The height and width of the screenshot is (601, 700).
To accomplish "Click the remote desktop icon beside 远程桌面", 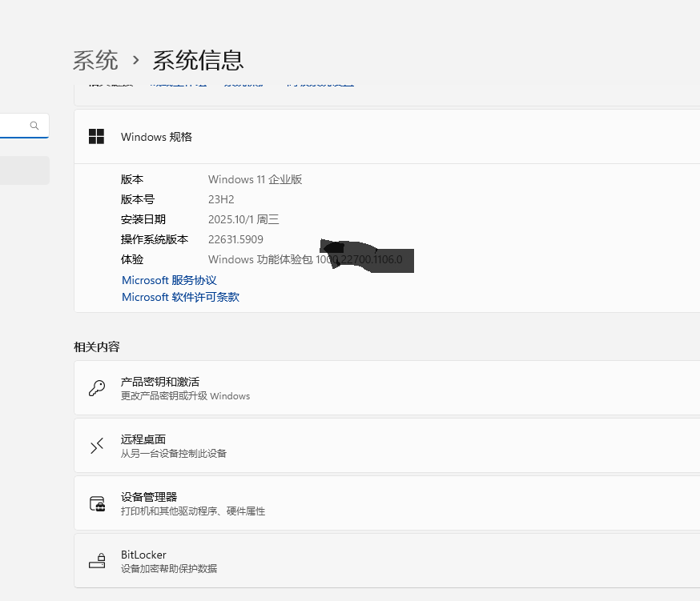I will (x=96, y=446).
